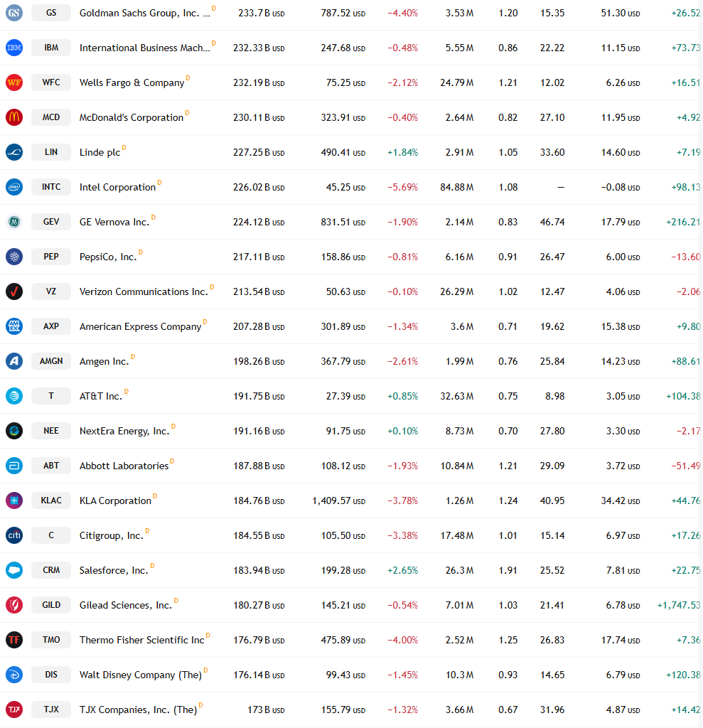The height and width of the screenshot is (728, 703).
Task: Open the VZ ticker badge
Action: (51, 291)
